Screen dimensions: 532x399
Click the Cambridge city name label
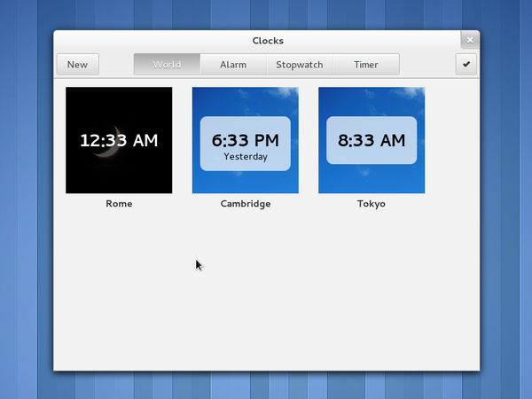point(245,204)
